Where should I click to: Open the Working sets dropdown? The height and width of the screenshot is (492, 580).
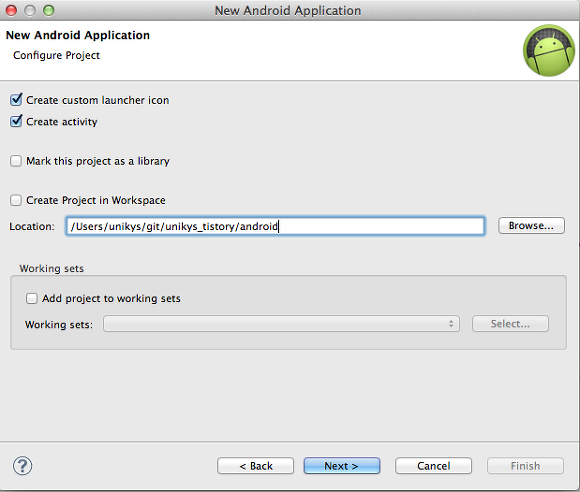point(281,324)
